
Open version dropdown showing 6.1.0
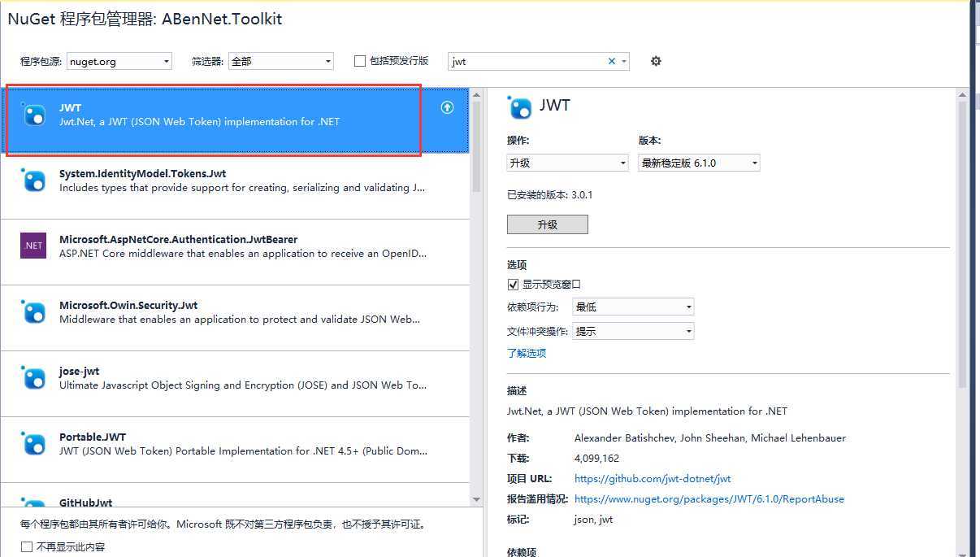click(x=699, y=163)
